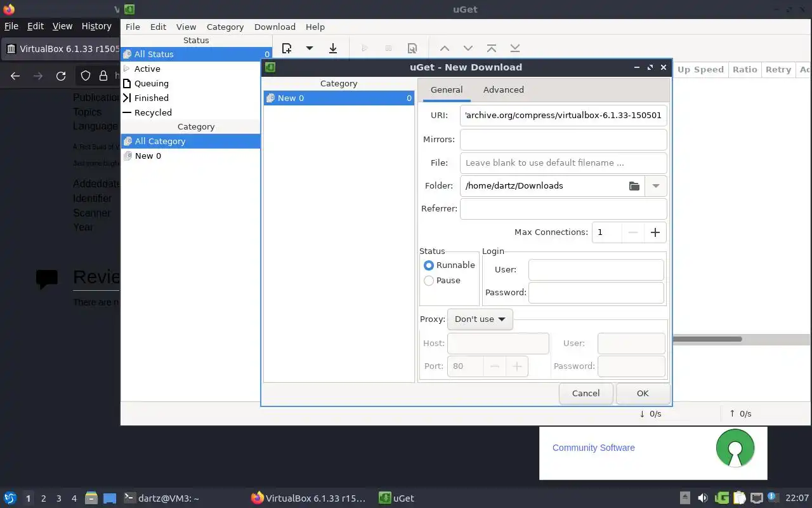Switch to the General tab
Screen dimensions: 812x508
447,90
